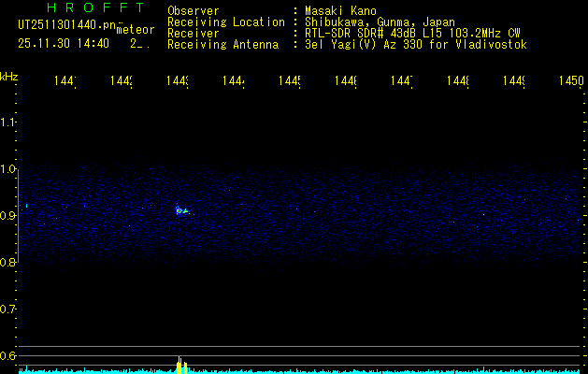Click the 1.1 kHz frequency axis label
Screen dimensions: 588x374
9,122
